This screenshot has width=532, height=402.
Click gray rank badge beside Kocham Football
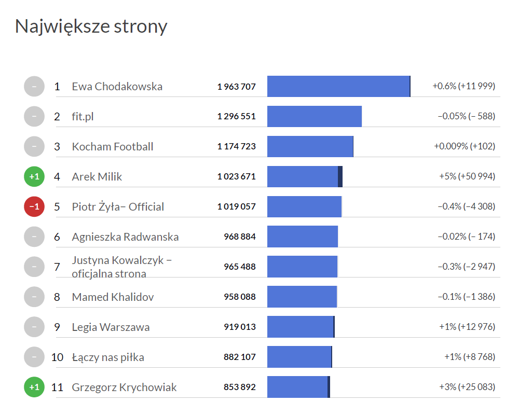pyautogui.click(x=34, y=147)
